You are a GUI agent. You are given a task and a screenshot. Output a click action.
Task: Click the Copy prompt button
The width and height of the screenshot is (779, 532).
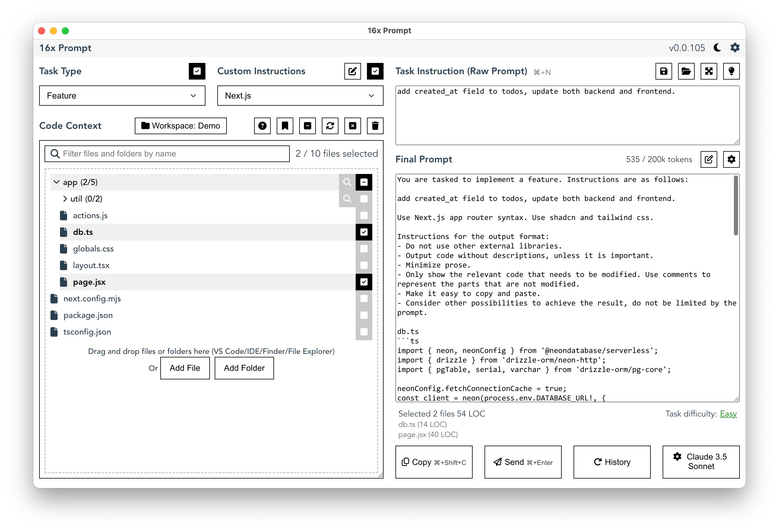(x=436, y=462)
